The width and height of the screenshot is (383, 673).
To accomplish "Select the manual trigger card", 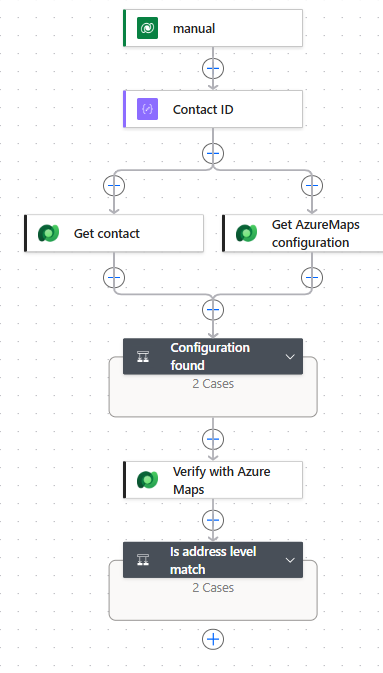I will click(213, 28).
